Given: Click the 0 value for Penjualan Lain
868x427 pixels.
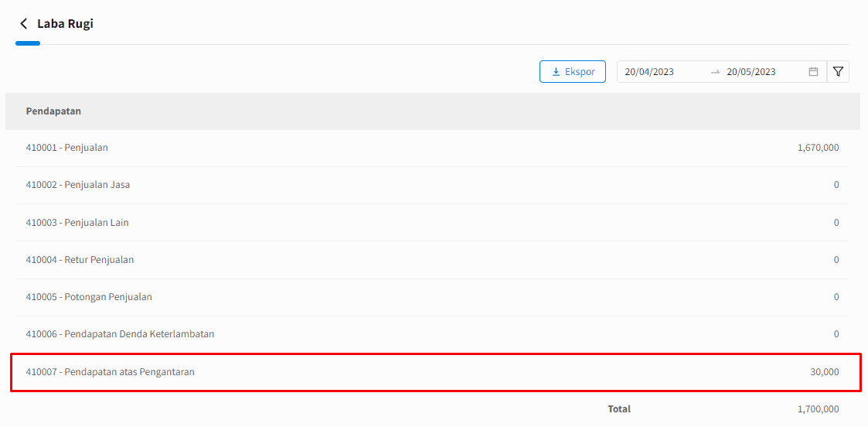Looking at the screenshot, I should [x=836, y=222].
